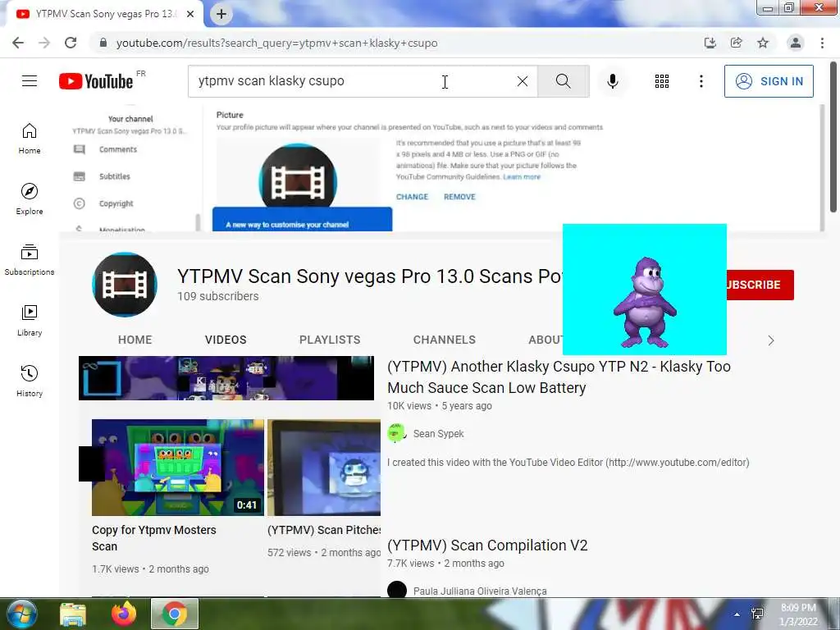Start voice search with the microphone
Viewport: 840px width, 630px height.
[613, 81]
